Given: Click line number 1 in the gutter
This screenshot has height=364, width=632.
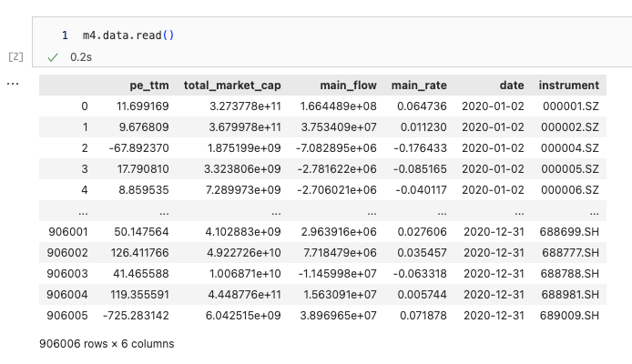Looking at the screenshot, I should point(65,35).
